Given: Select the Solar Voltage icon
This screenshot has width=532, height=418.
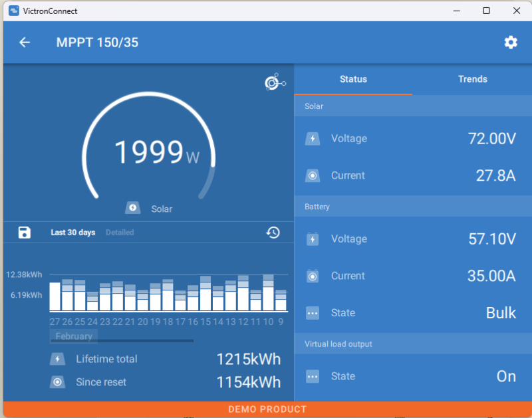Looking at the screenshot, I should pyautogui.click(x=313, y=139).
